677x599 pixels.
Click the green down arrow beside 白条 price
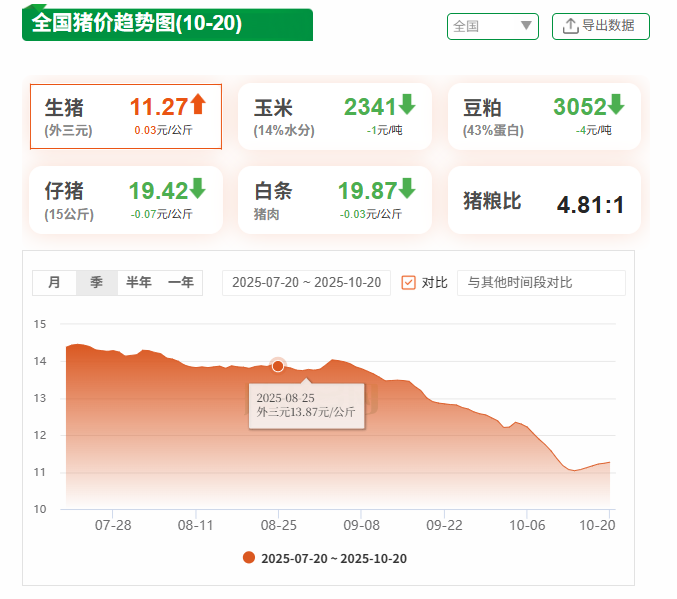pos(407,187)
